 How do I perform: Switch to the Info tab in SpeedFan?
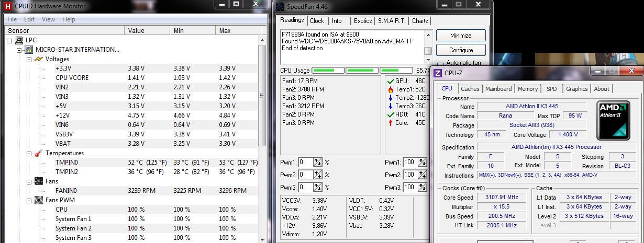(x=337, y=21)
